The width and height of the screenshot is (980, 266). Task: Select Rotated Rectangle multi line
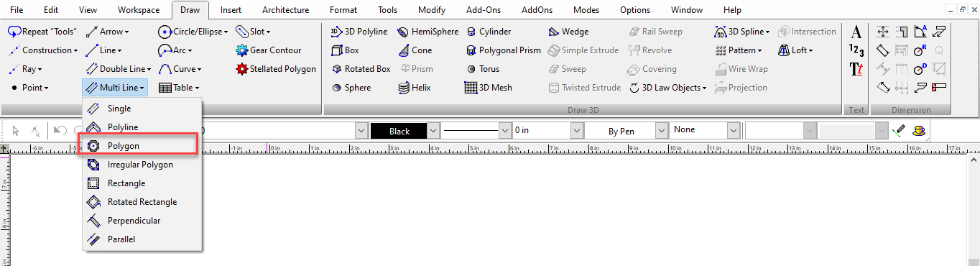coord(142,202)
